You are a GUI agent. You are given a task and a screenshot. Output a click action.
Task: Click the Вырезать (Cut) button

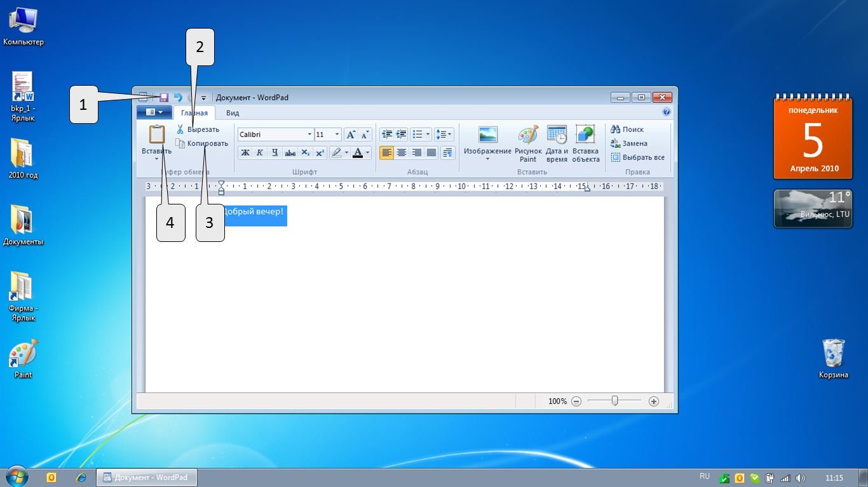point(198,130)
